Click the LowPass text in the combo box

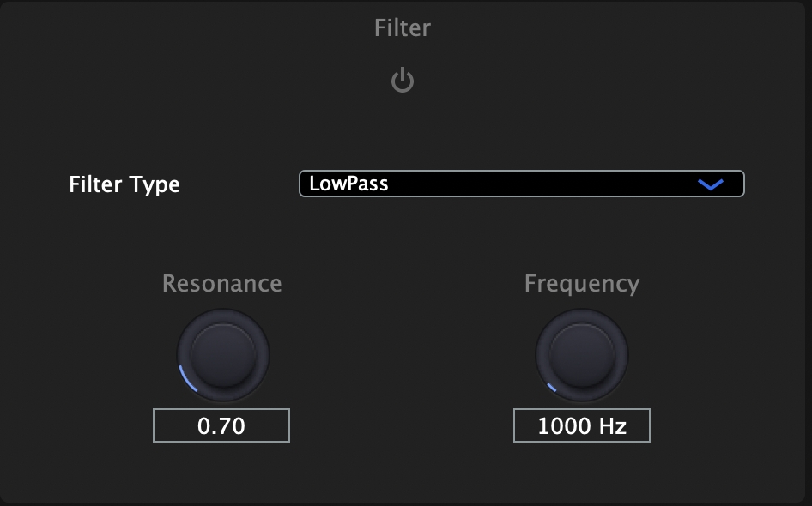(348, 184)
